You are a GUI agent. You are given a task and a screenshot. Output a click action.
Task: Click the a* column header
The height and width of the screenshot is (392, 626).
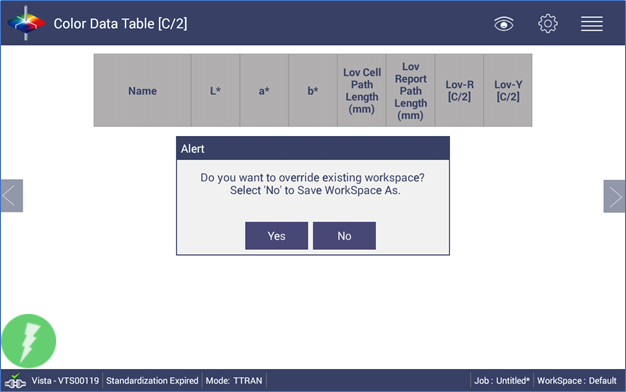pyautogui.click(x=264, y=91)
